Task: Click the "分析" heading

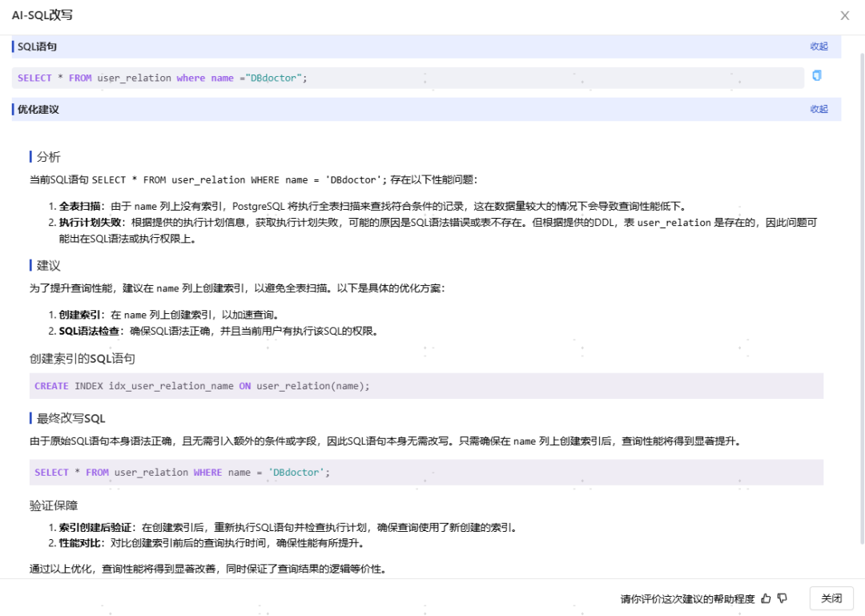Action: [x=49, y=157]
